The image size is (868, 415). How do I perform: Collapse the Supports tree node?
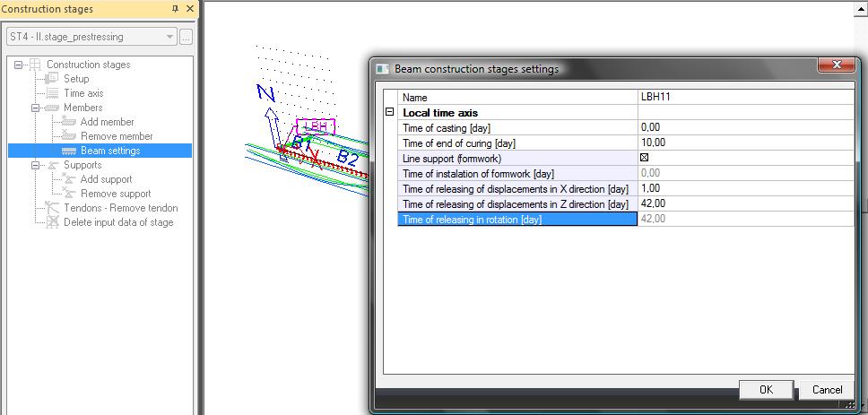tap(36, 165)
